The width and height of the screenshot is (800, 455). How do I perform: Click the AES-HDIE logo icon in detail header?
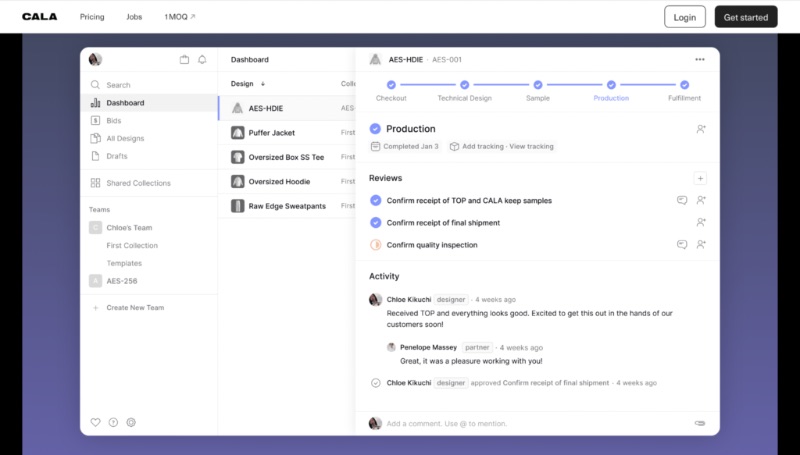tap(376, 60)
